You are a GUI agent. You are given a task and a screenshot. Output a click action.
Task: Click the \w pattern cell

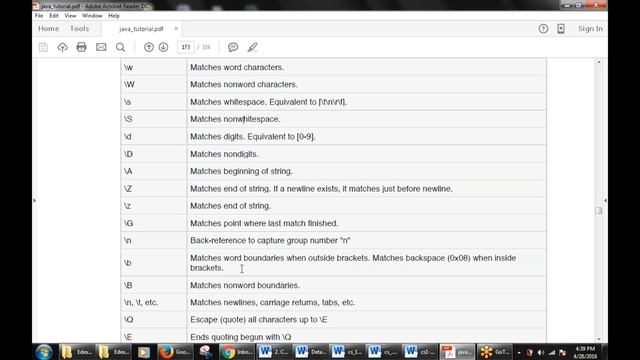(x=154, y=67)
